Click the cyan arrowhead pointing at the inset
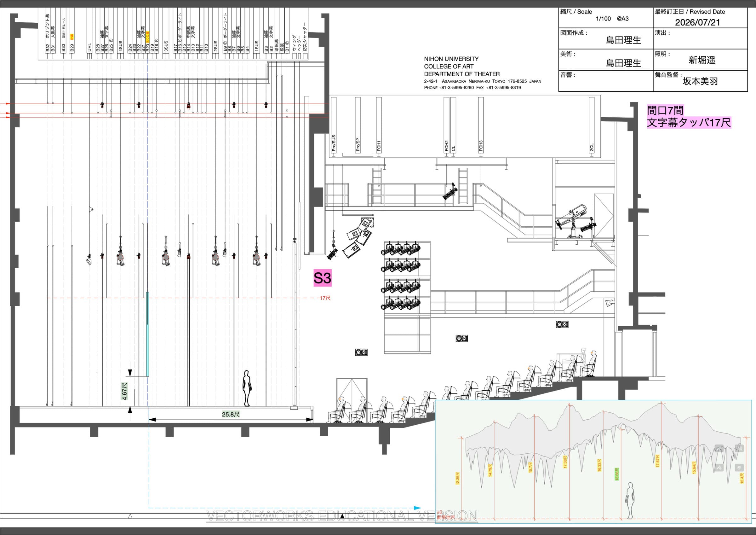756x535 pixels. [417, 508]
